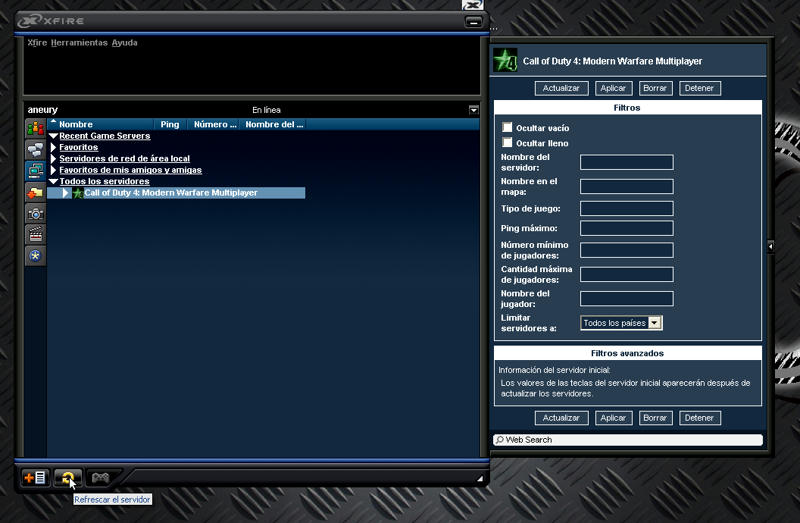Viewport: 800px width, 523px height.
Task: Click the Nombre del servidor input field
Action: pos(627,162)
